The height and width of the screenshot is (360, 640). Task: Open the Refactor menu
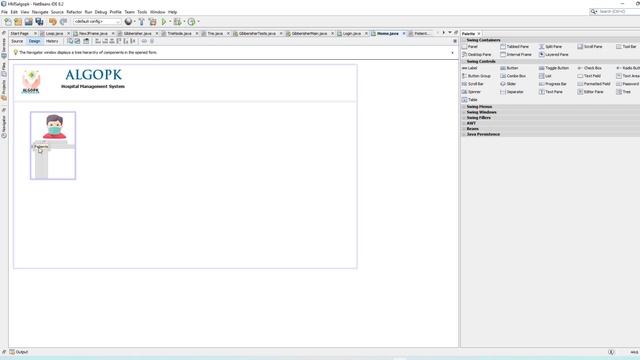pos(74,12)
